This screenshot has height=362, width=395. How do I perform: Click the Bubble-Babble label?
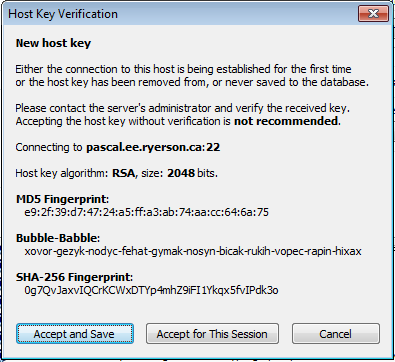coord(58,238)
